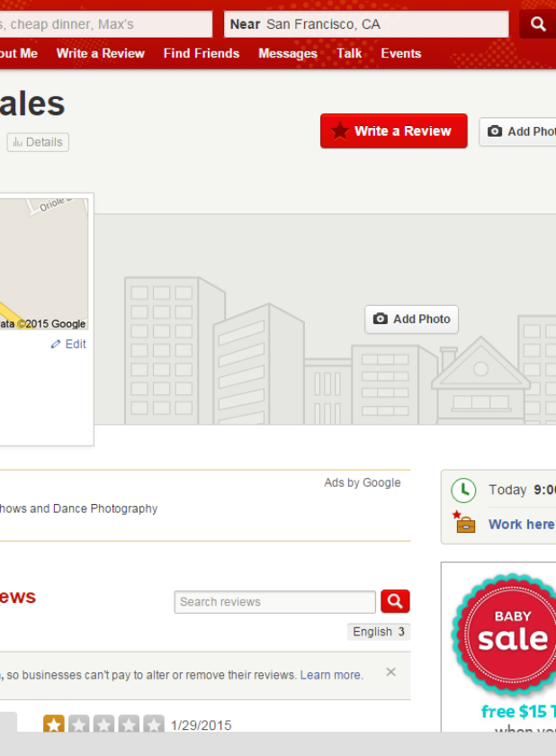Click the Learn more link
The image size is (556, 756).
(330, 675)
